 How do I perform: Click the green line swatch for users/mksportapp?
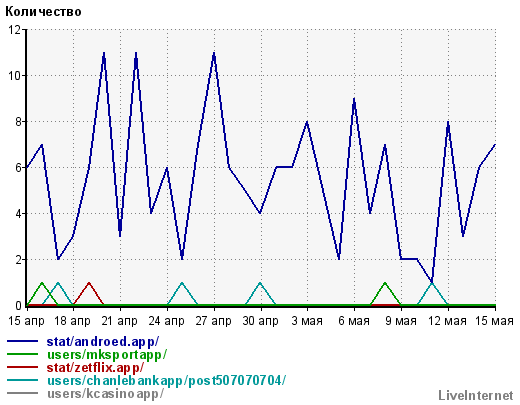[x=22, y=354]
